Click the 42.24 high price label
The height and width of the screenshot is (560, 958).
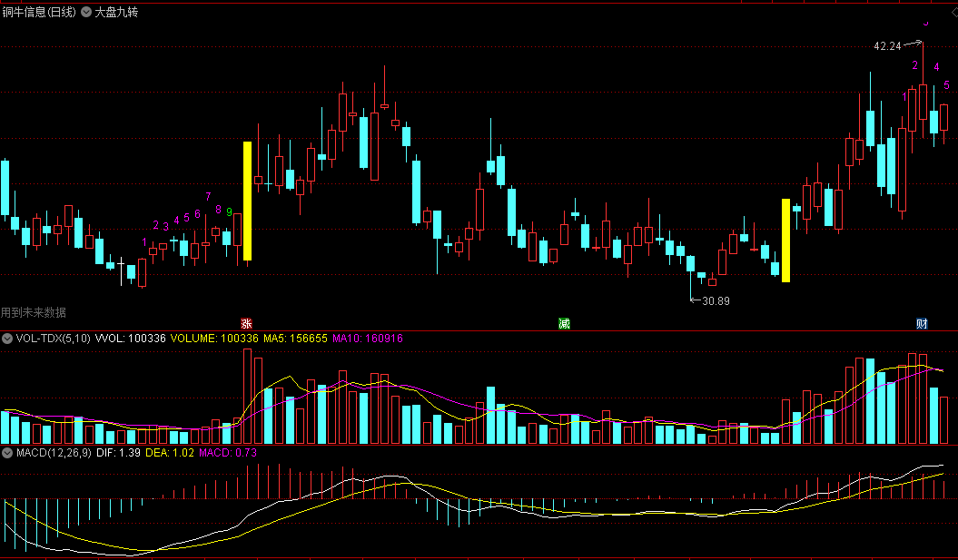pos(888,45)
